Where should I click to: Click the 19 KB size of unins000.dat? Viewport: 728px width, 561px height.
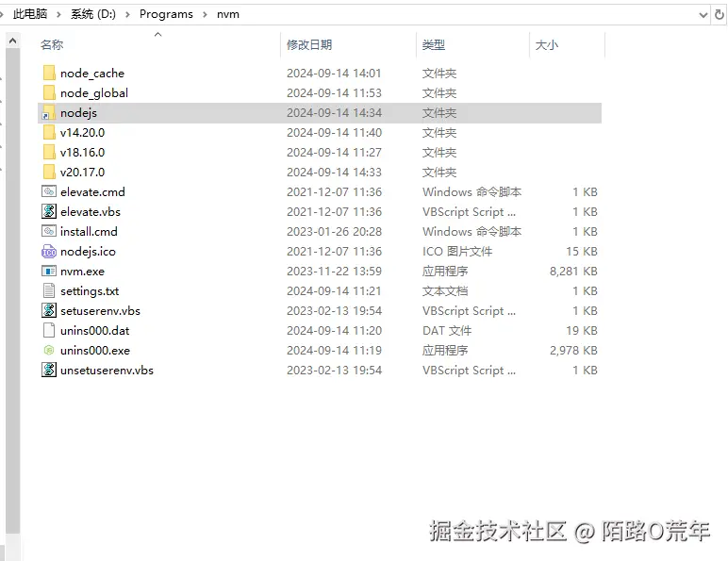[581, 331]
